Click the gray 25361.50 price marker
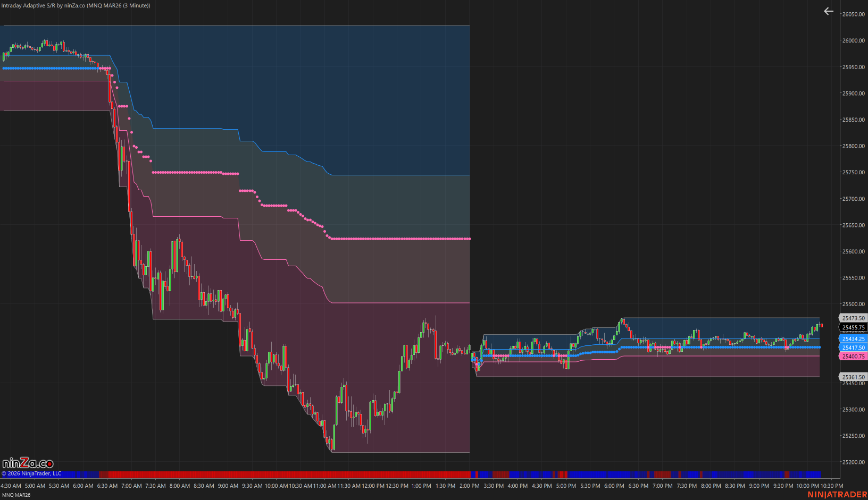 [x=853, y=377]
